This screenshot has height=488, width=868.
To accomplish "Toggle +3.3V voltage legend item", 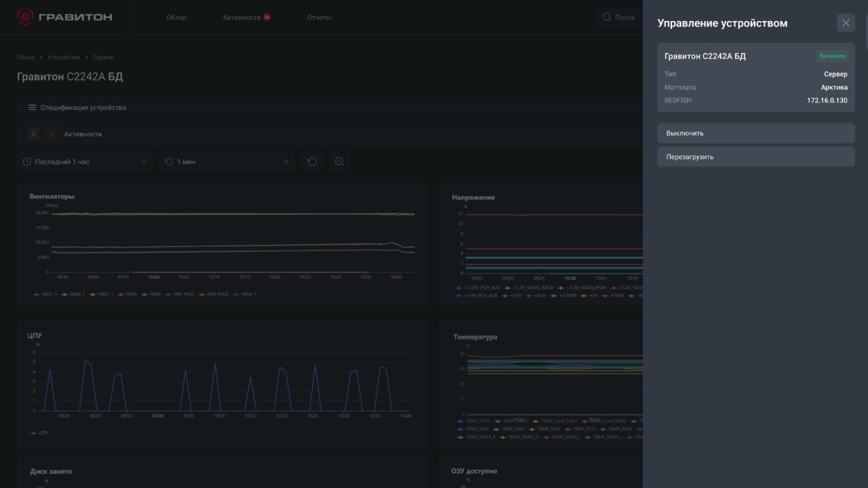I will pyautogui.click(x=536, y=296).
